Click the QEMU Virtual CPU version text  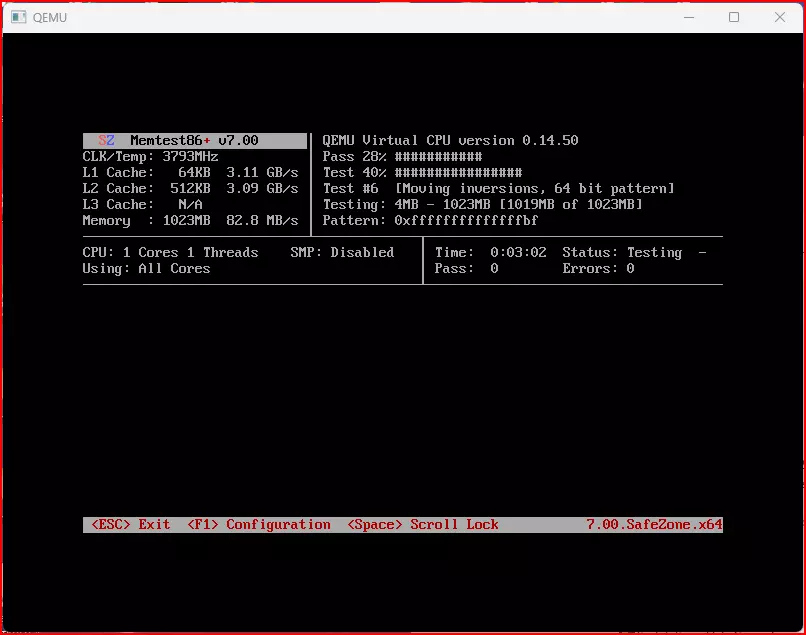[450, 140]
